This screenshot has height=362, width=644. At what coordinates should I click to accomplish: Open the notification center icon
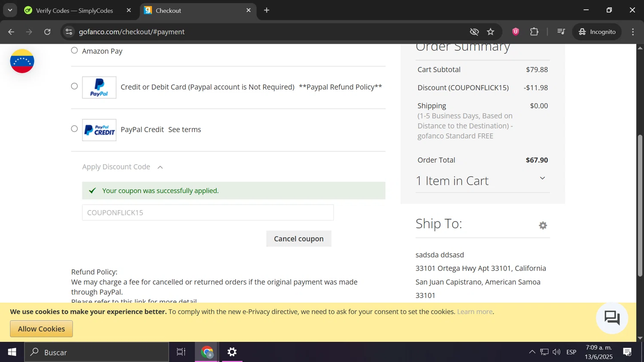pyautogui.click(x=627, y=352)
